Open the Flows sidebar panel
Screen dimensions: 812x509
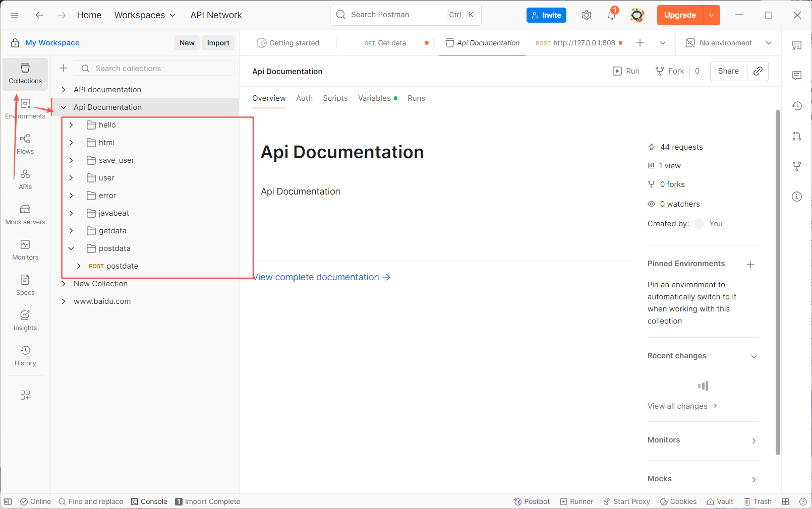point(25,144)
